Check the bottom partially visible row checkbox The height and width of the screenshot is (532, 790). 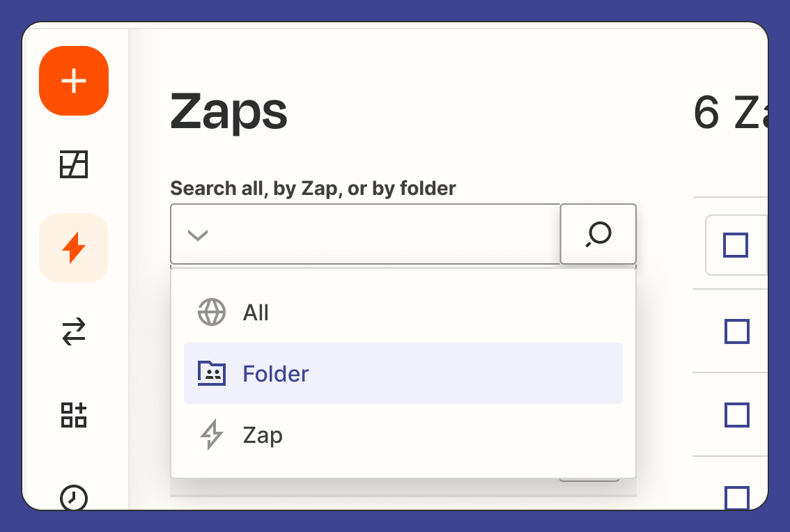pos(736,498)
